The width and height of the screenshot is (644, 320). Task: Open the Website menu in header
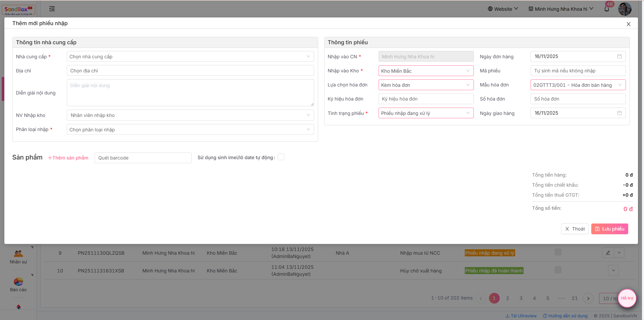pyautogui.click(x=503, y=9)
